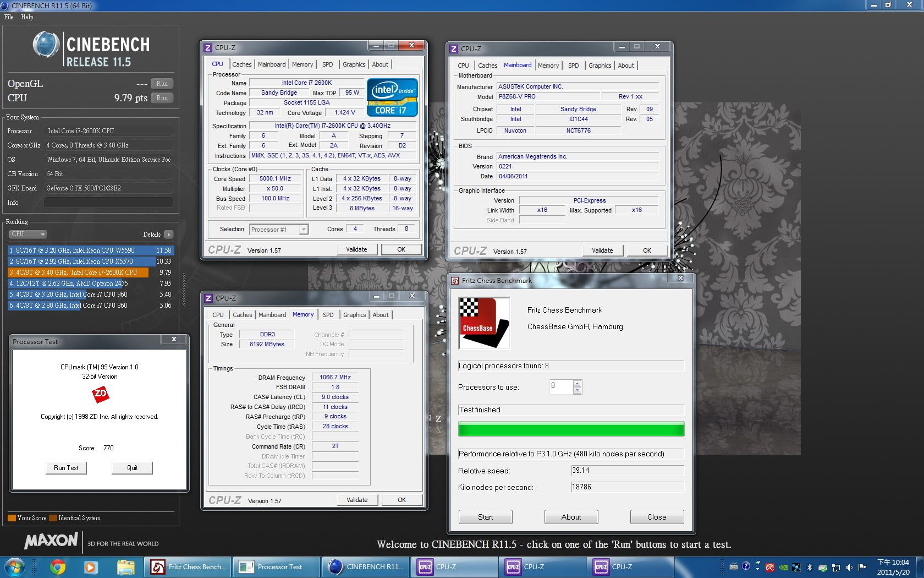The image size is (924, 578).
Task: Click Validate in the top-left CPU-Z window
Action: pos(356,249)
